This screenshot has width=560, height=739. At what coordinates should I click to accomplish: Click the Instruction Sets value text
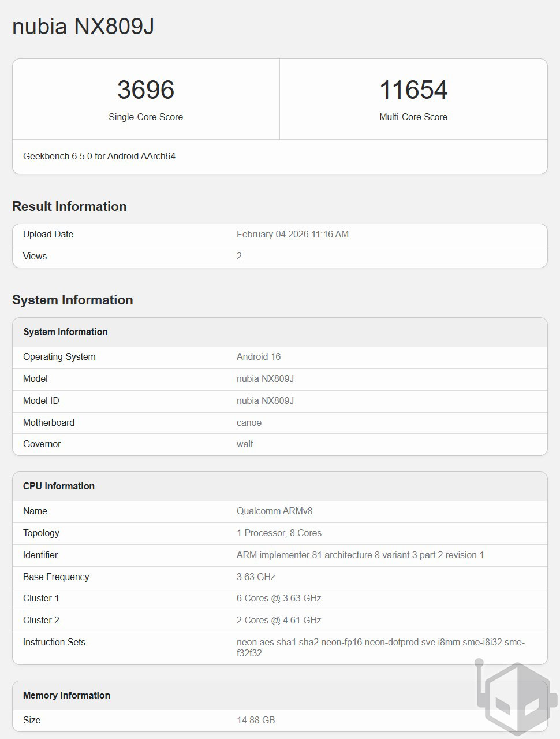(x=380, y=647)
